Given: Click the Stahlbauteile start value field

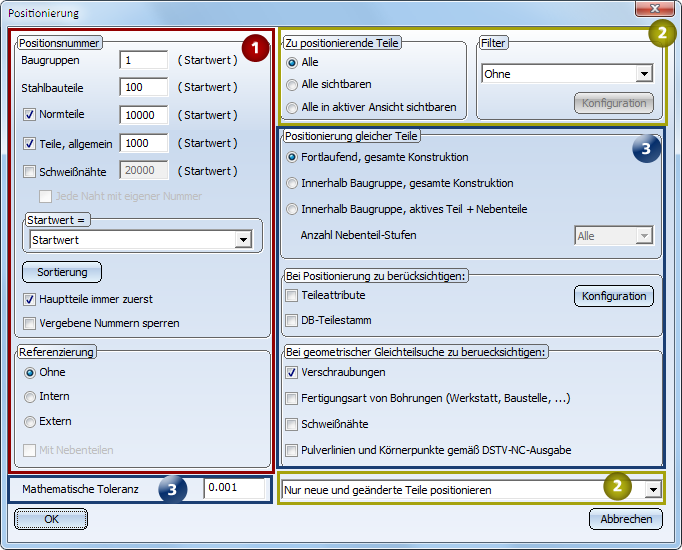Looking at the screenshot, I should pos(144,87).
